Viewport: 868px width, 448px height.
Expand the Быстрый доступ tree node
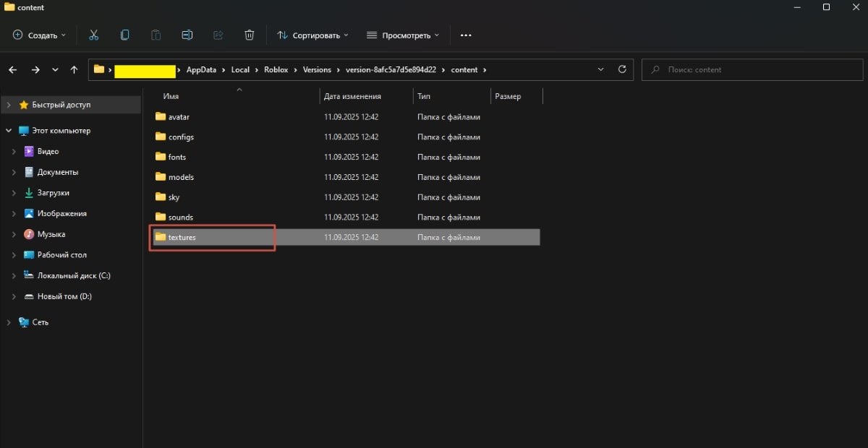(x=9, y=105)
